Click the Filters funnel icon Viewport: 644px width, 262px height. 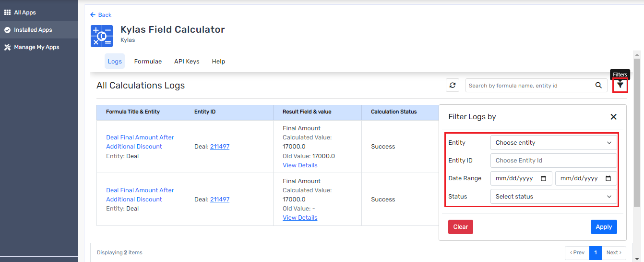(620, 85)
